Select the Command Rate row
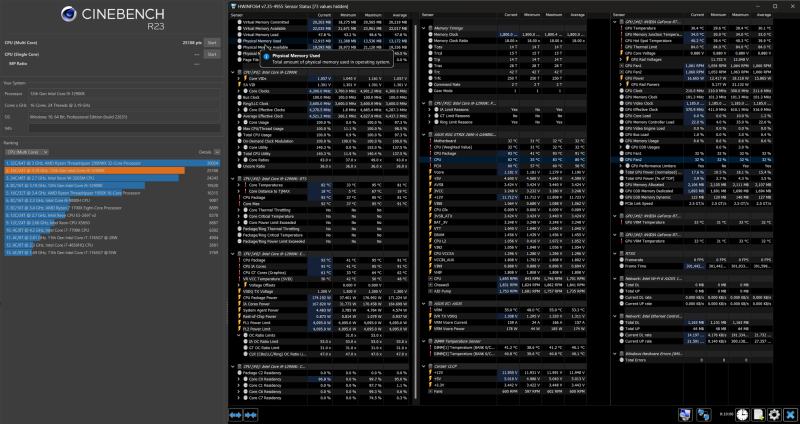 tap(503, 85)
